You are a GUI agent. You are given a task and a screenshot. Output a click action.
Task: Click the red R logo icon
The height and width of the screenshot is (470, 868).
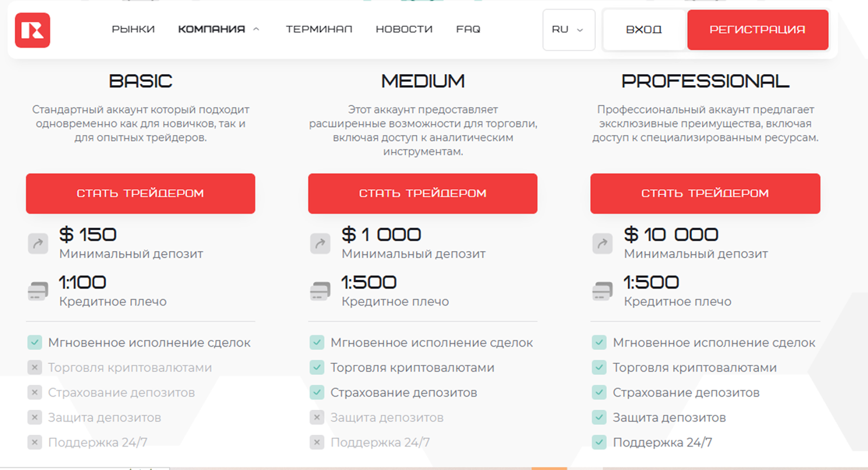click(33, 30)
